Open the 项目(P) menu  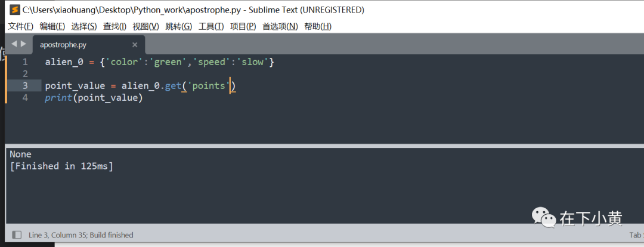pos(243,26)
